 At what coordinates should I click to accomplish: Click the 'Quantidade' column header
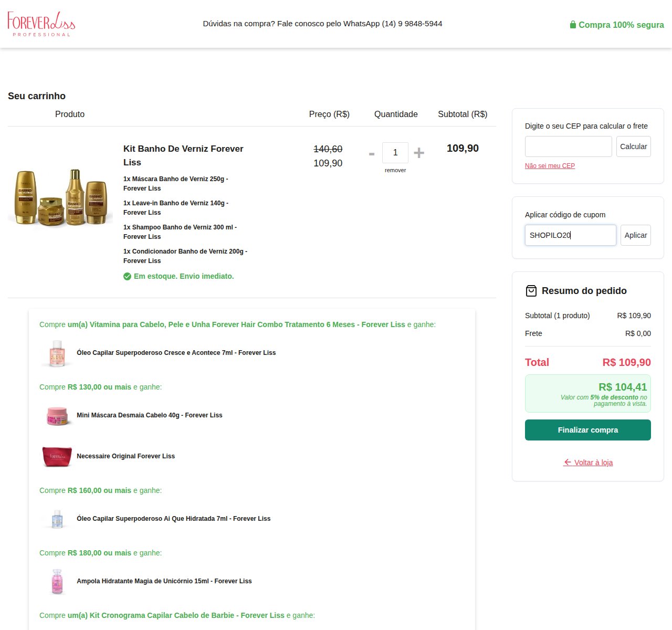pyautogui.click(x=396, y=114)
